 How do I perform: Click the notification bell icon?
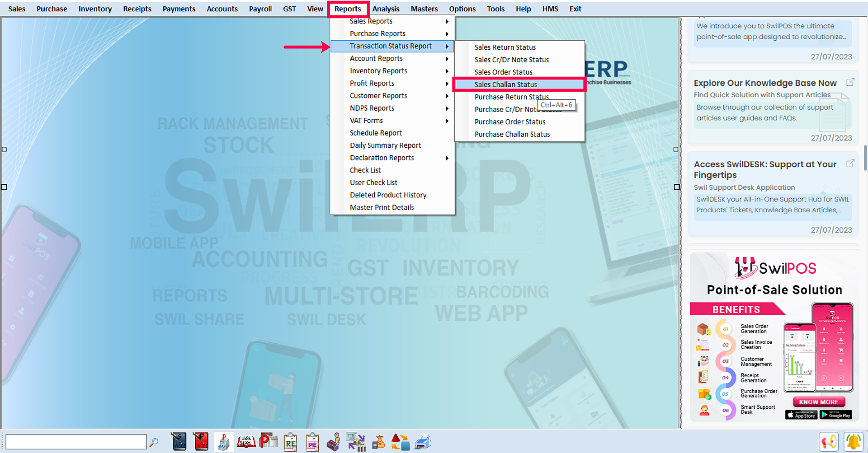click(854, 442)
